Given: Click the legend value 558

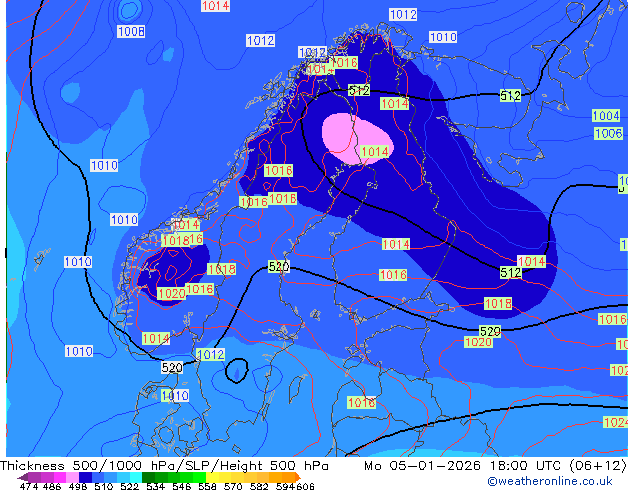Looking at the screenshot, I should [207, 486].
